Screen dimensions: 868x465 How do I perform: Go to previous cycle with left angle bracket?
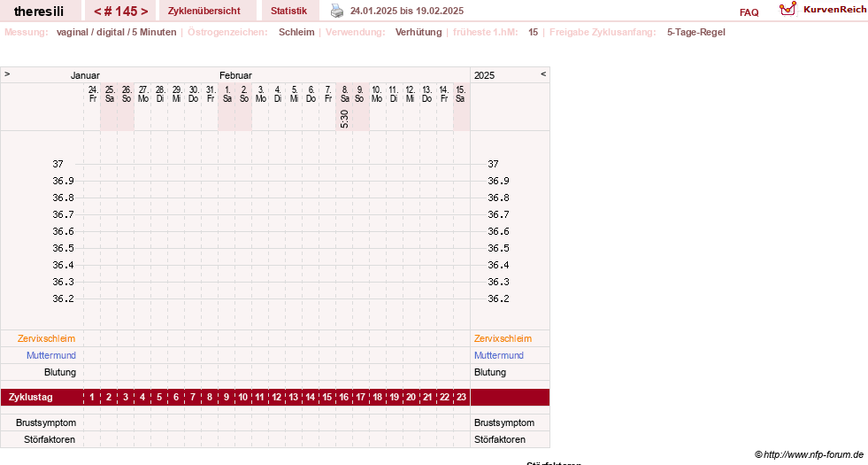point(96,12)
